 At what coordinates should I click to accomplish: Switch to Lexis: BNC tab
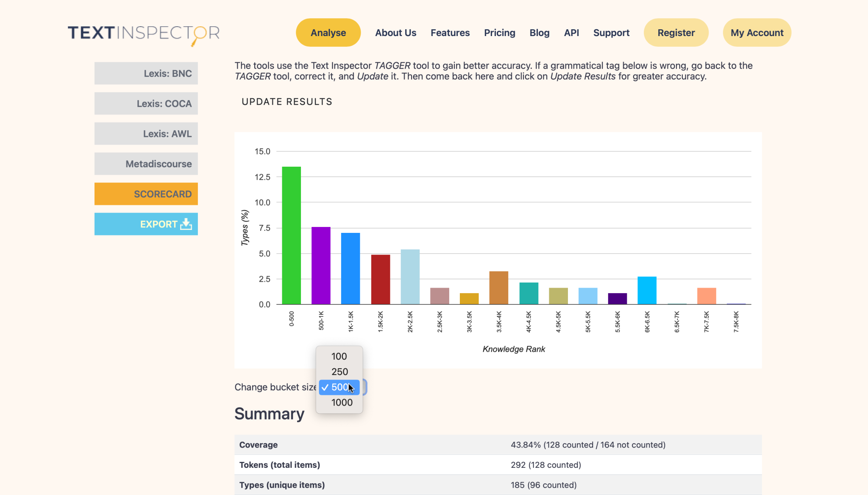pos(146,73)
